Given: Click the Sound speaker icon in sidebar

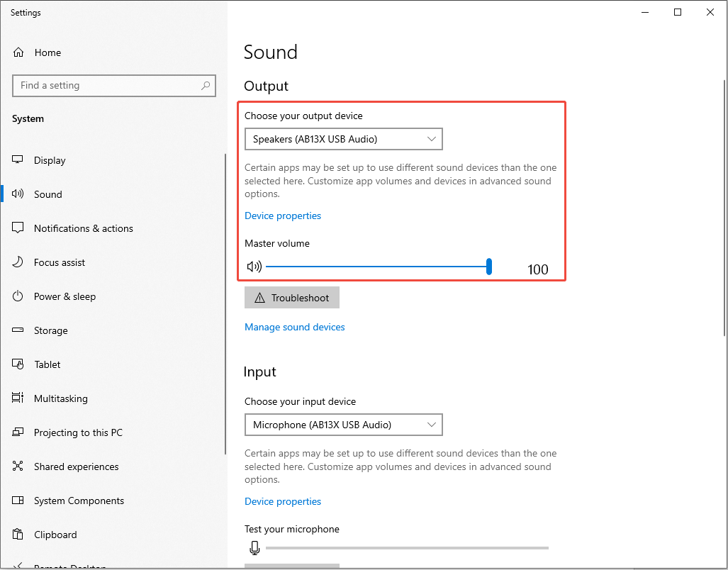Looking at the screenshot, I should (17, 194).
